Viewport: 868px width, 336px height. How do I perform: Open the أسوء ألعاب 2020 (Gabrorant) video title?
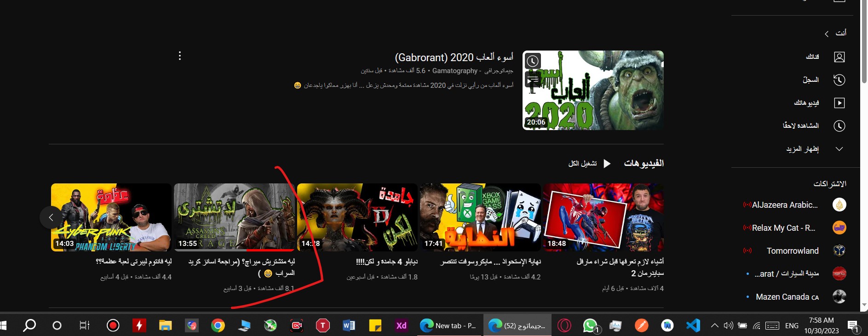454,57
